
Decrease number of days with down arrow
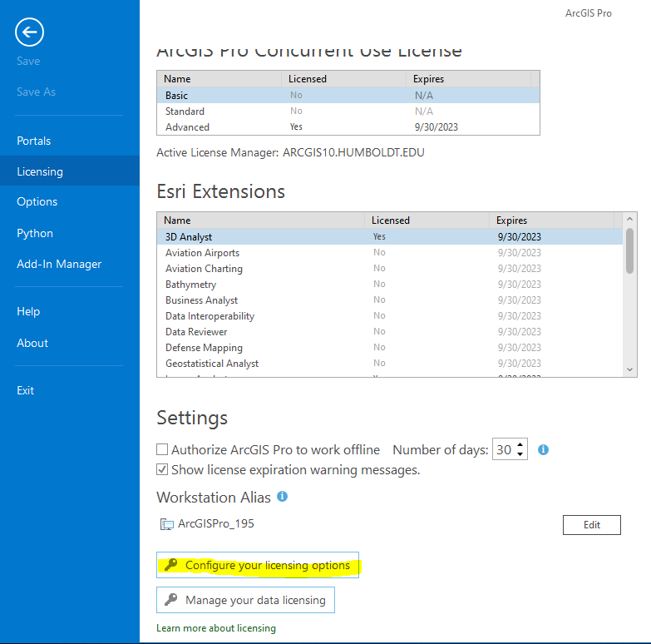[x=520, y=454]
